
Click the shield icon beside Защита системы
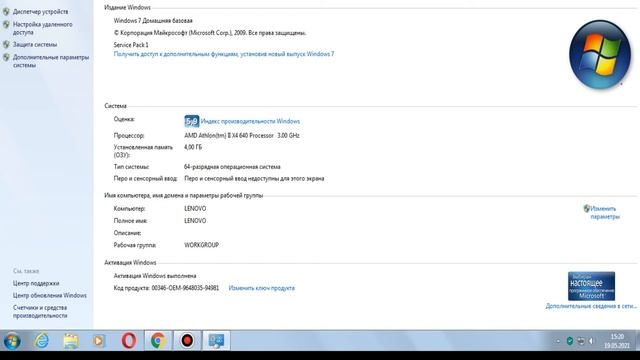pyautogui.click(x=6, y=44)
